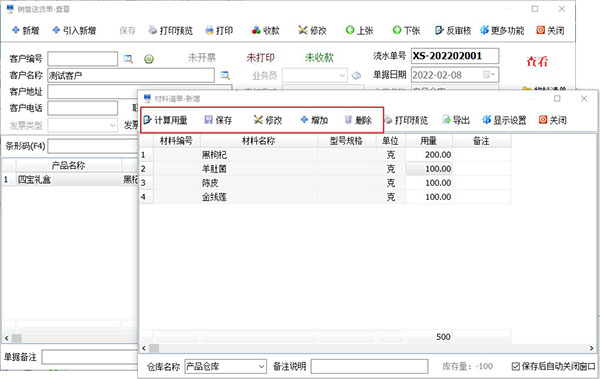
Task: Click 新增 in the sales order toolbar
Action: 26,30
